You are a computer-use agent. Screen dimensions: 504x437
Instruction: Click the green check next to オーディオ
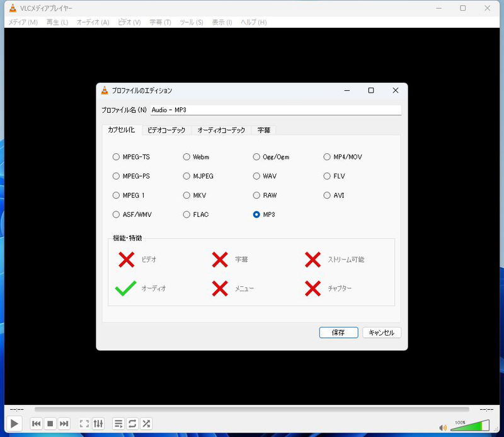tap(125, 288)
